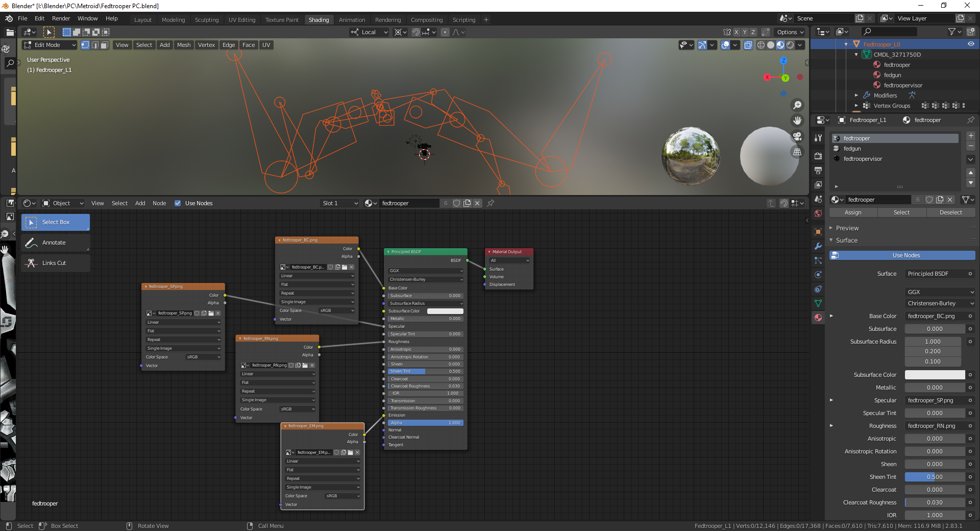Click the Alpha slider on the Principled BSDF node
Image resolution: width=980 pixels, height=531 pixels.
coord(425,423)
